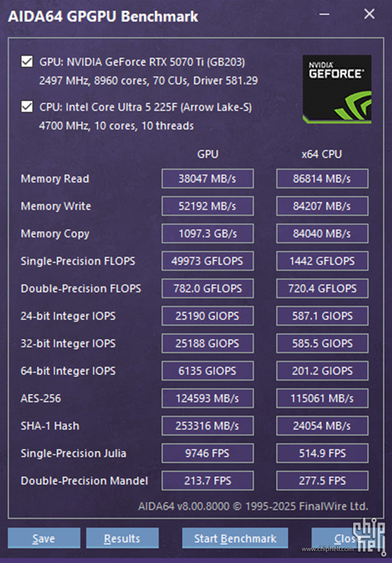Click GPU Memory Copy 1097.3 GB/s field
Image resolution: width=392 pixels, height=563 pixels.
point(208,233)
